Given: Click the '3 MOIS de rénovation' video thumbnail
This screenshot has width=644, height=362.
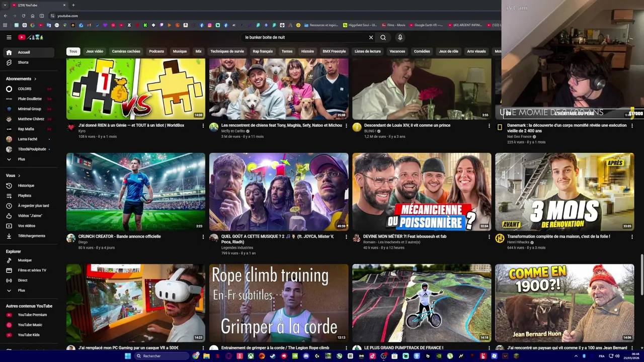Looking at the screenshot, I should [x=565, y=192].
